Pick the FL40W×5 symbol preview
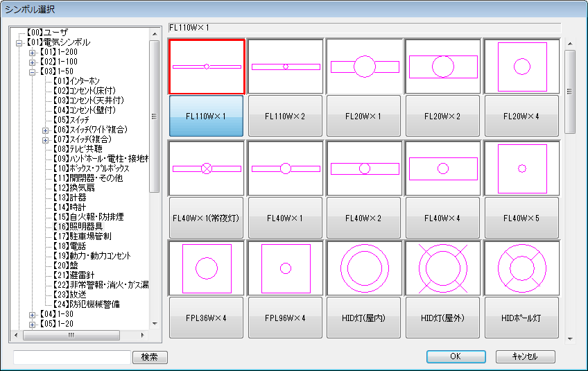Image resolution: width=588 pixels, height=371 pixels. pos(521,169)
